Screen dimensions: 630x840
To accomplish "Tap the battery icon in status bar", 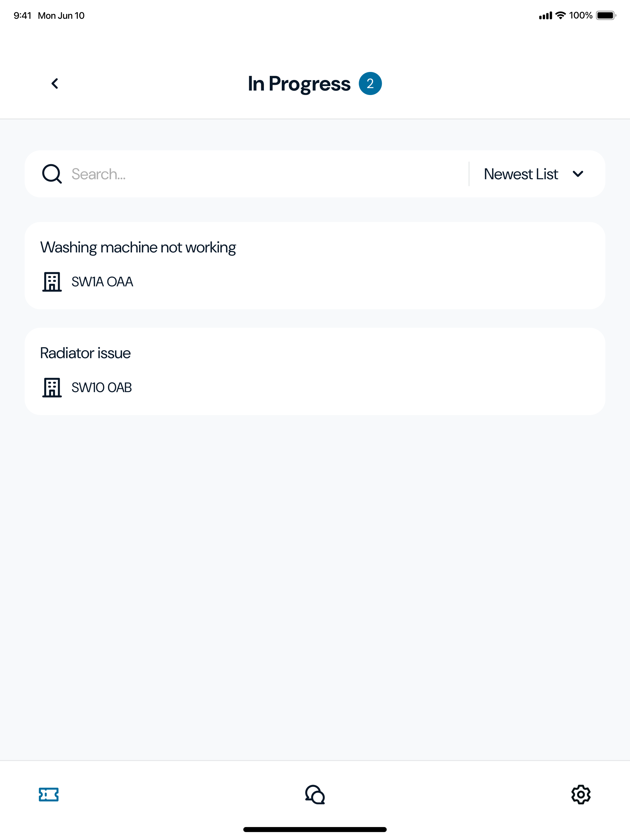I will coord(606,15).
